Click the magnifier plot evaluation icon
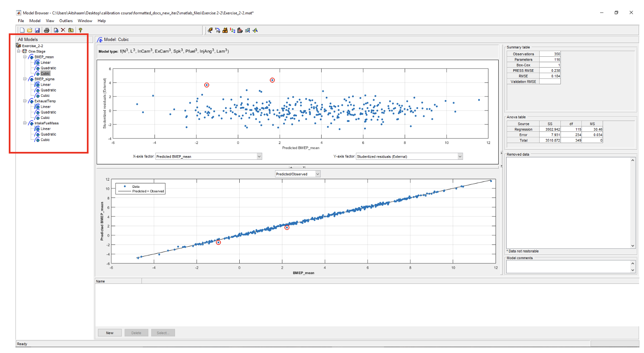Image resolution: width=644 pixels, height=353 pixels. (x=248, y=30)
